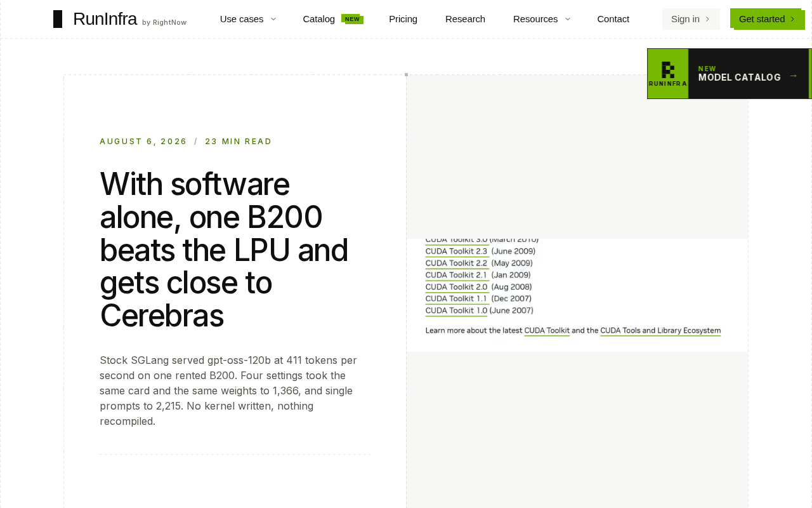
Task: Click the RunInfra green logo tile in banner
Action: click(x=668, y=74)
